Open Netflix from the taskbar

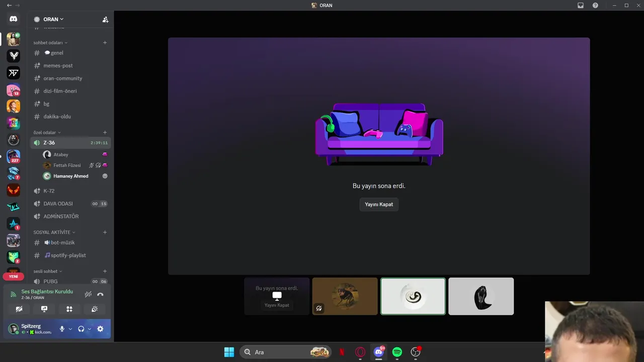click(x=342, y=352)
